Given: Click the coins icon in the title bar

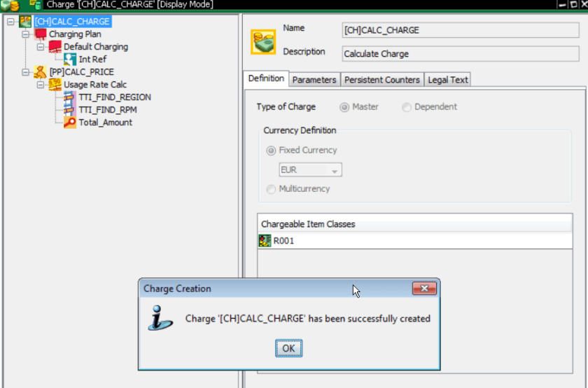Looking at the screenshot, I should [10, 5].
